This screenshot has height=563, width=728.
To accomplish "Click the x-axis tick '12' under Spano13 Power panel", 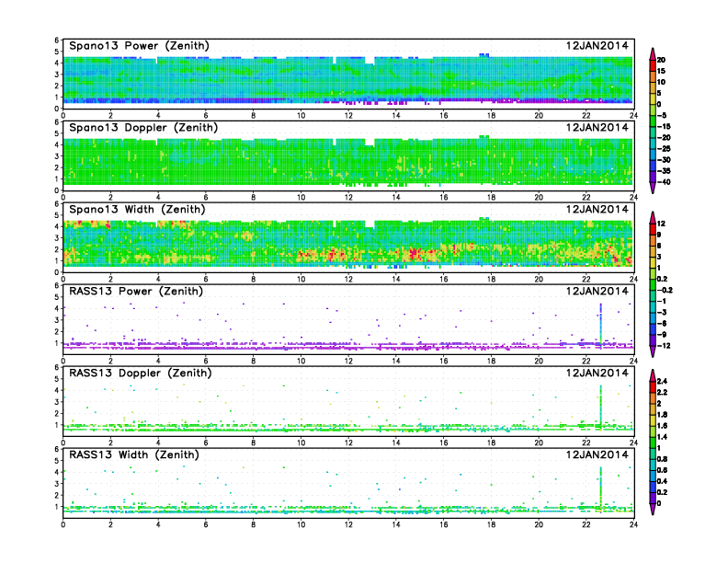I will click(348, 116).
